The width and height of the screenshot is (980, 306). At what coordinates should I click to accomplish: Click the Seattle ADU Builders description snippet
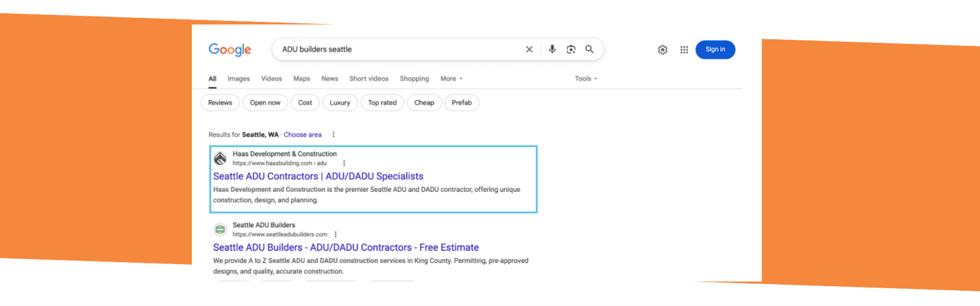[x=371, y=266]
